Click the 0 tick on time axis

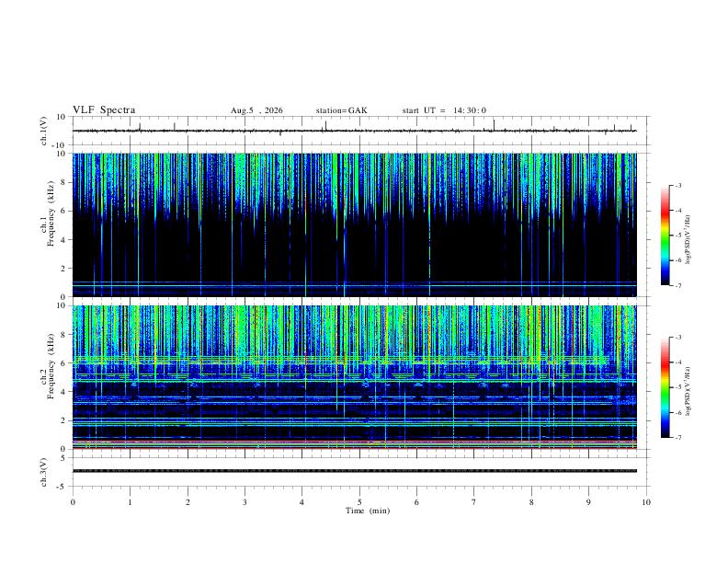[73, 502]
